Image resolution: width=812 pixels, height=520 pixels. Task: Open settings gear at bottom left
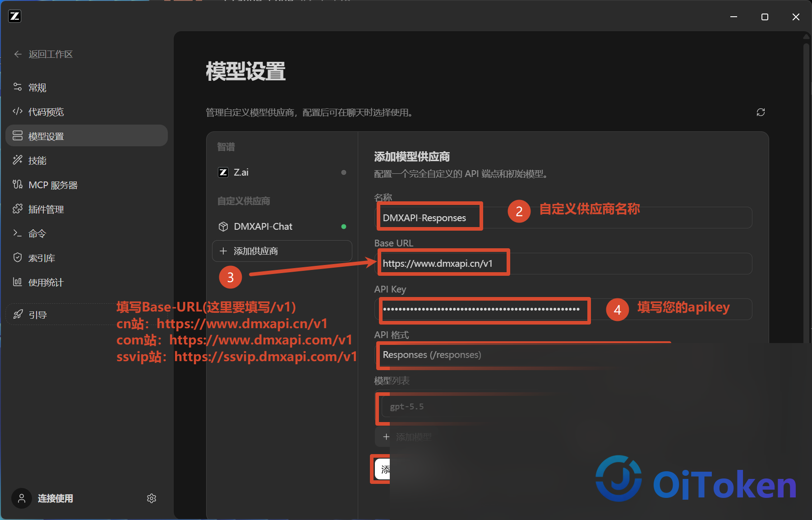point(152,498)
